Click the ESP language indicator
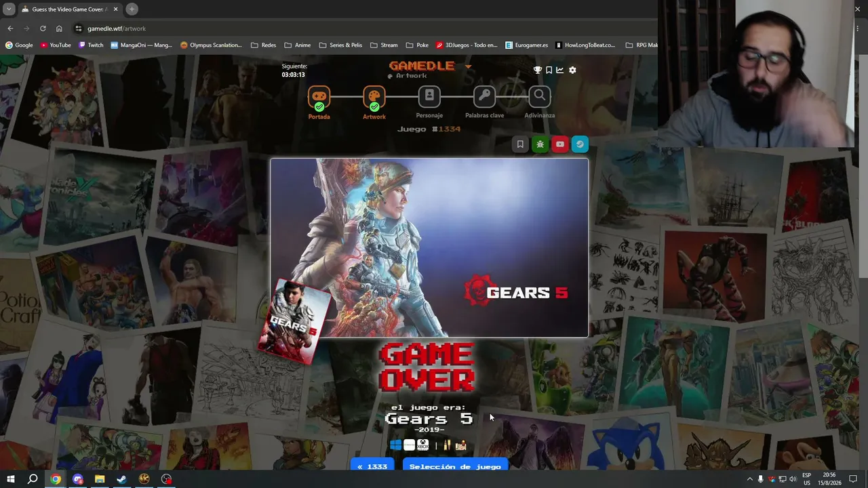868x488 pixels. point(807,479)
